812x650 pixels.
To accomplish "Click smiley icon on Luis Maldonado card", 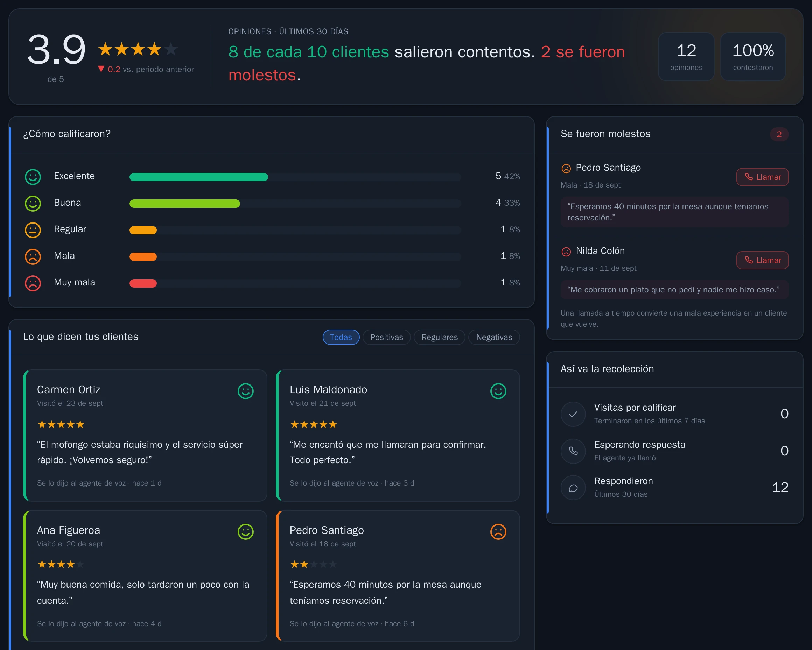I will click(498, 391).
